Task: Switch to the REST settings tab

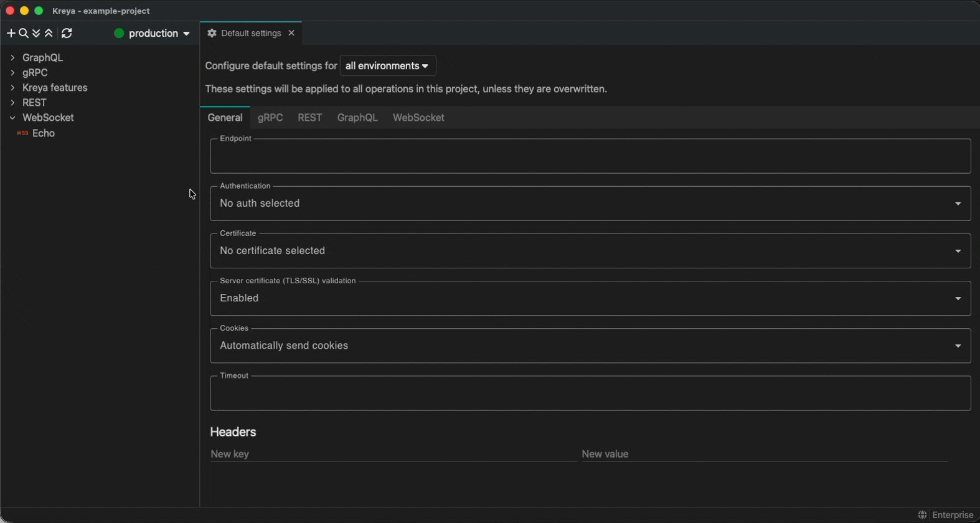Action: [309, 117]
